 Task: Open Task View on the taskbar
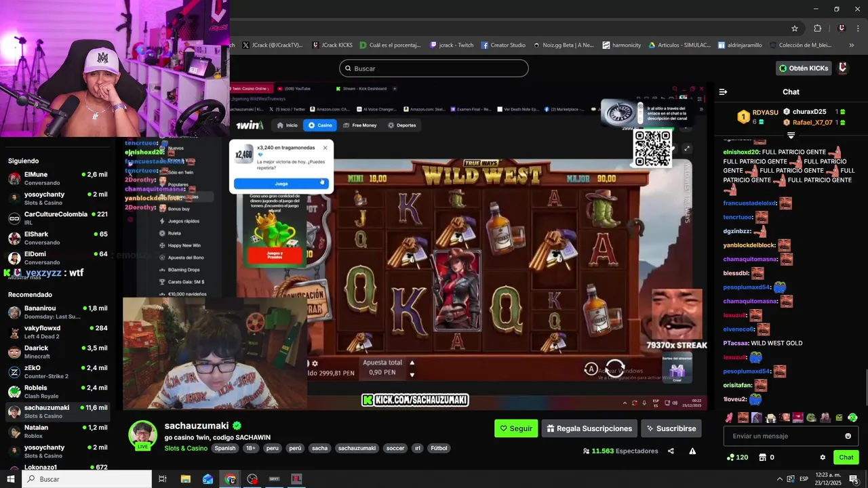[163, 479]
